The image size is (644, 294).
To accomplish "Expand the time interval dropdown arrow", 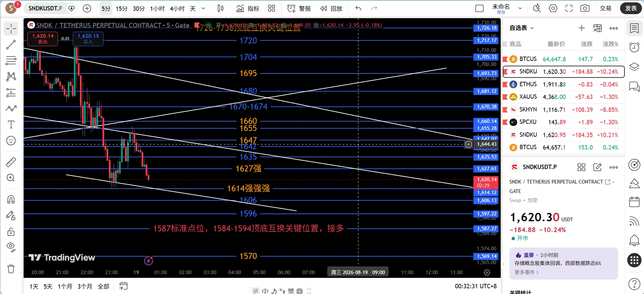I will pos(203,8).
